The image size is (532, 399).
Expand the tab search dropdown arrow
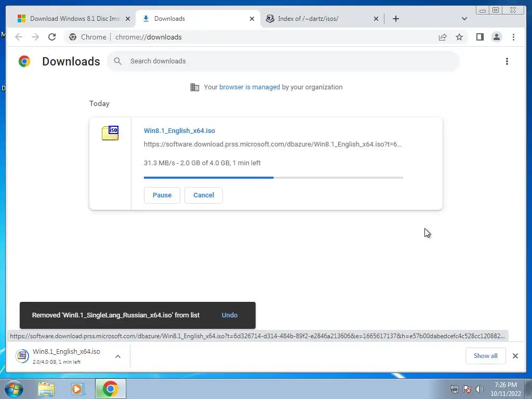tap(464, 19)
